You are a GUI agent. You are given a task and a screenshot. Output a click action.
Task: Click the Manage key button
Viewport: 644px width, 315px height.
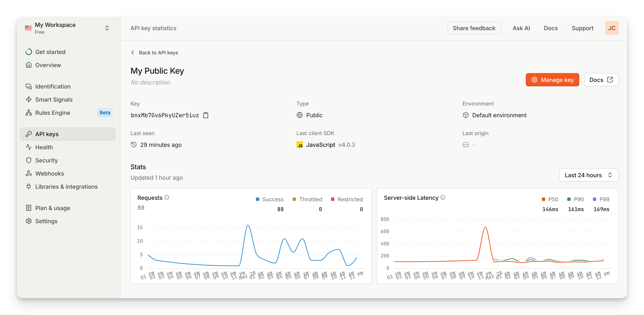click(552, 80)
